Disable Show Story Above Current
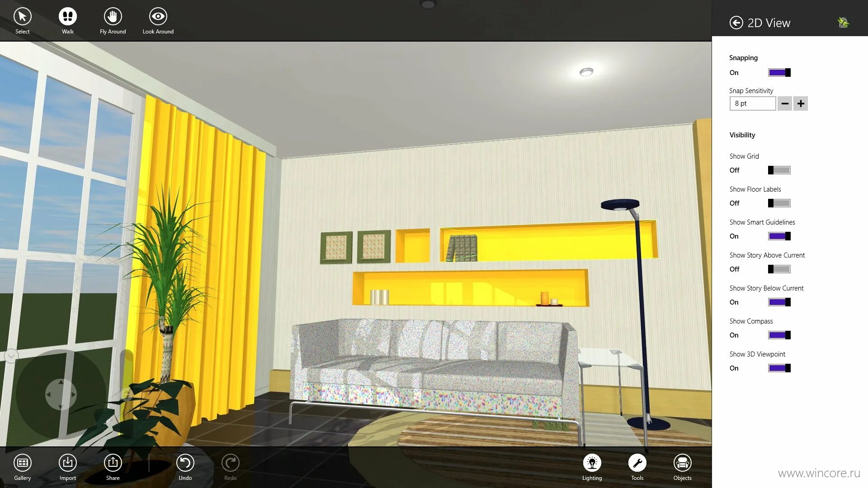868x488 pixels. (x=778, y=269)
